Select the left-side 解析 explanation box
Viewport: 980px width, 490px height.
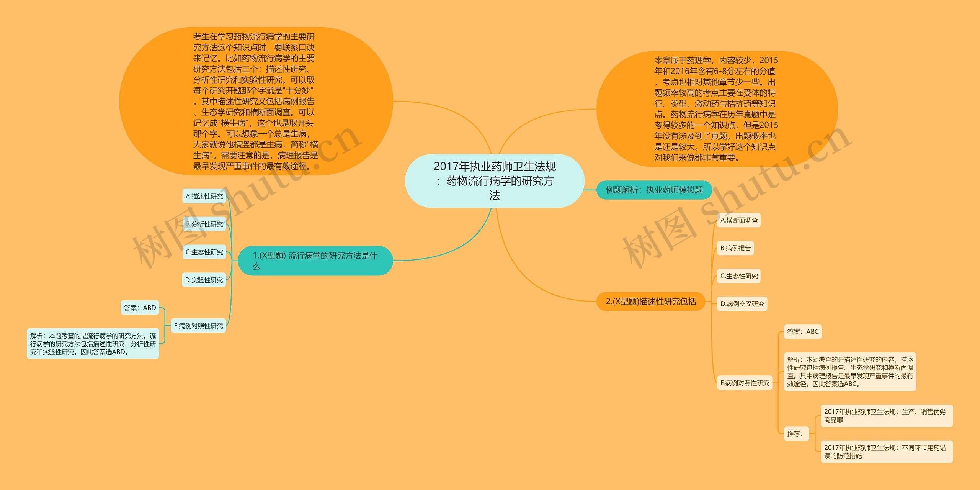click(94, 343)
